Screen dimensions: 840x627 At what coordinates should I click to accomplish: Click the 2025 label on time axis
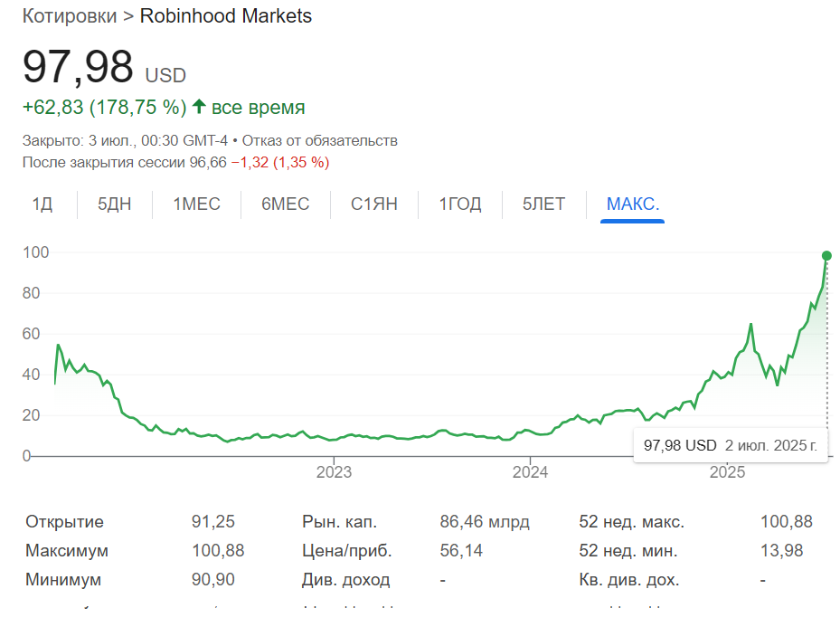[727, 471]
